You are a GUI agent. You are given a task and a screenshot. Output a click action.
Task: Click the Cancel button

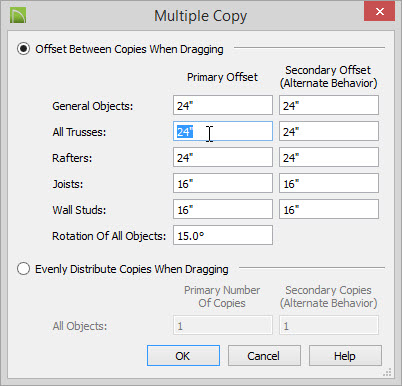coord(264,356)
